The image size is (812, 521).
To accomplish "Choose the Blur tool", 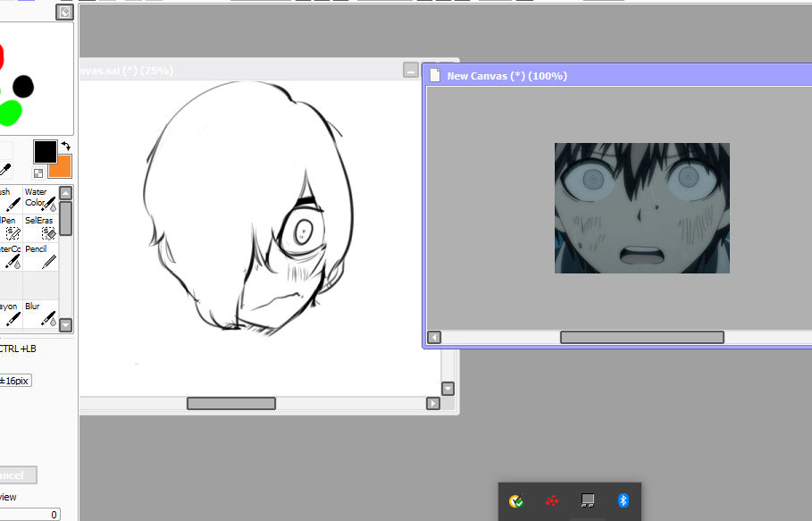I will [x=41, y=314].
